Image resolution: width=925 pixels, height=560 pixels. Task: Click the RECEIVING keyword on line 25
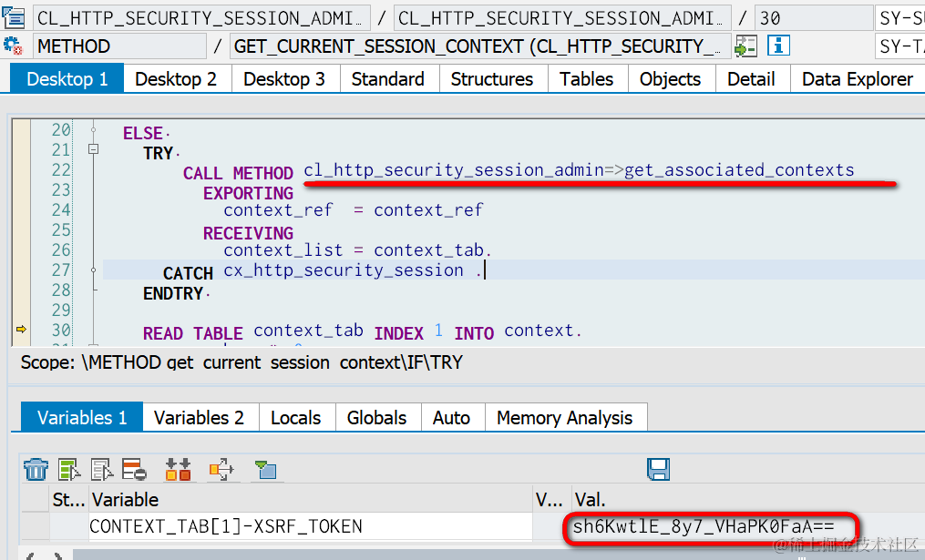click(x=249, y=233)
